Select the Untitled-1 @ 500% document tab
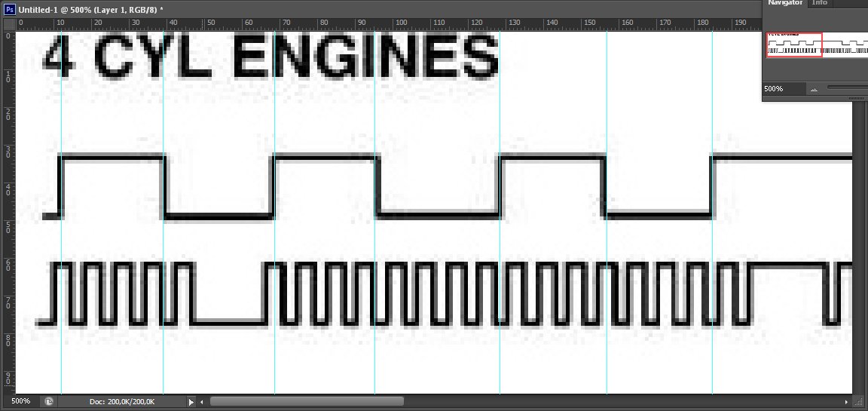The width and height of the screenshot is (868, 411). click(x=90, y=9)
